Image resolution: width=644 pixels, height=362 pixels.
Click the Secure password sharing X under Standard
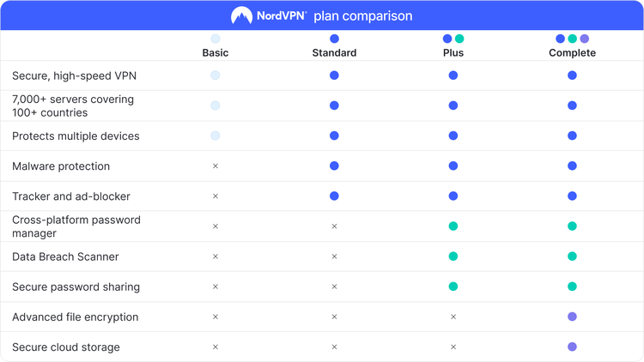click(334, 287)
